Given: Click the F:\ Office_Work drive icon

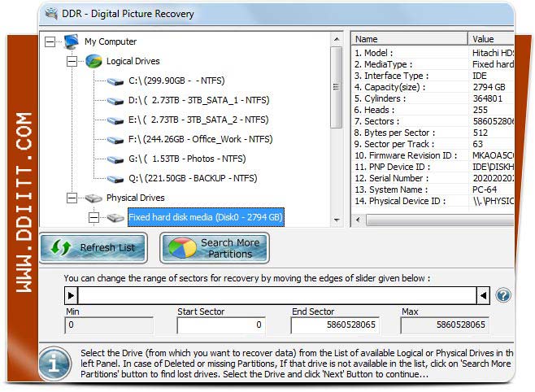Looking at the screenshot, I should [x=115, y=140].
